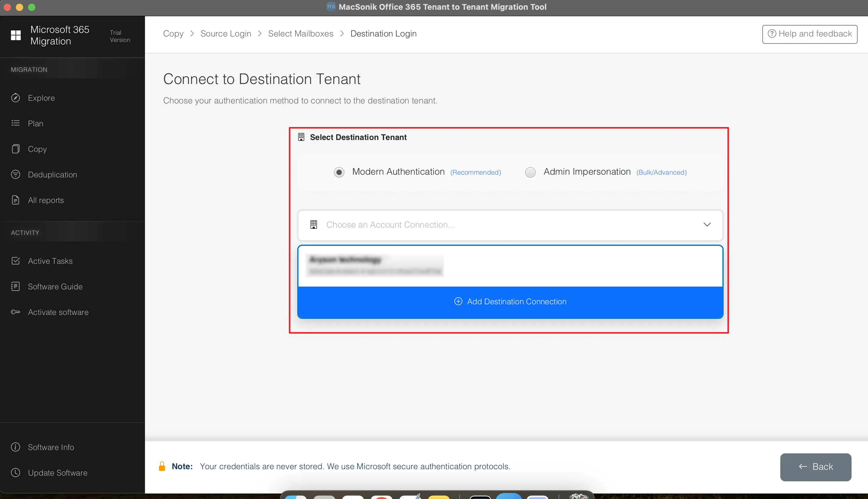Open Help and feedback

[810, 34]
